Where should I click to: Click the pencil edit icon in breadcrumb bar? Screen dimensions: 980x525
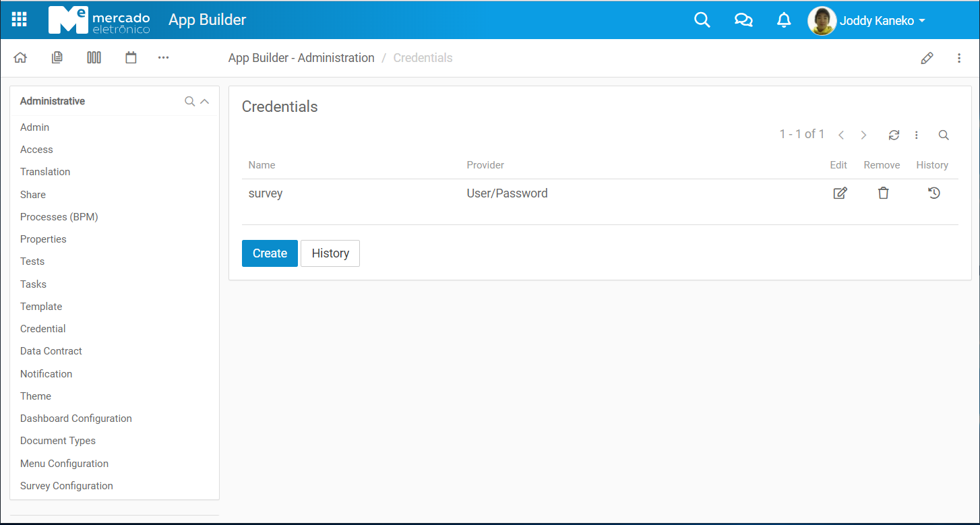(x=927, y=58)
